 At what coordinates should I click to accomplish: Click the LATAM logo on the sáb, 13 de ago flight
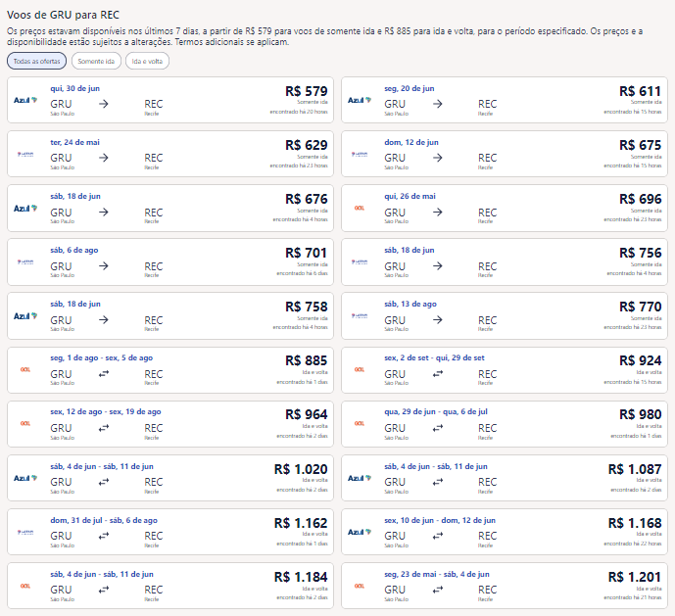tap(360, 315)
